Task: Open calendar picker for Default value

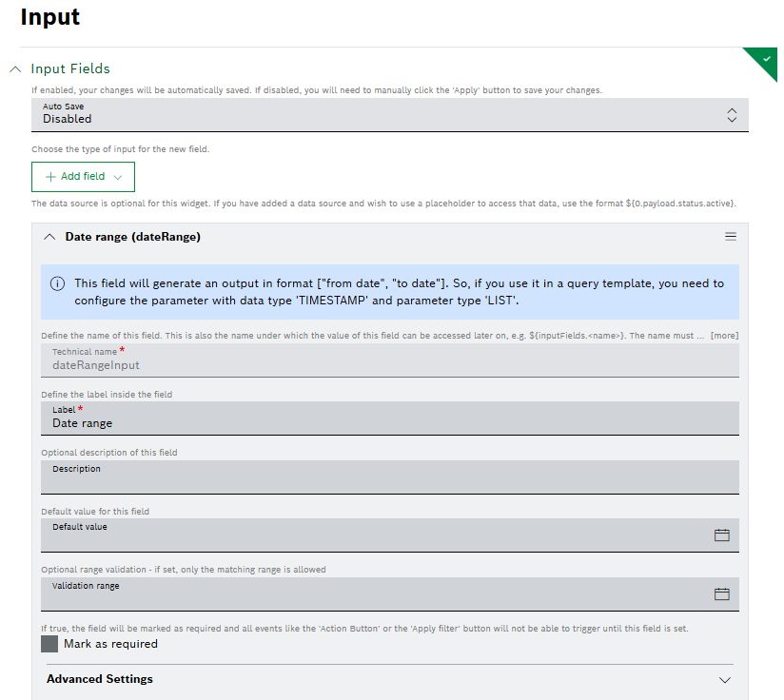Action: [x=721, y=535]
